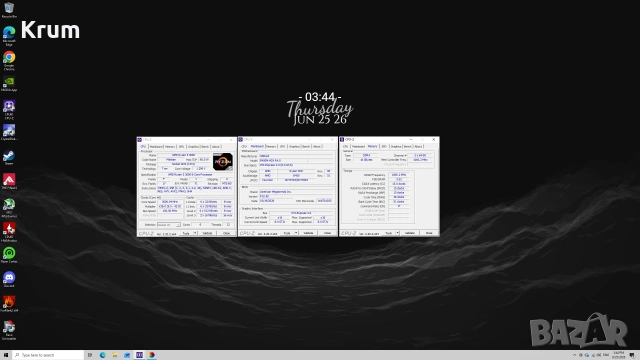
Task: Launch Microsoft Edge from the desktop
Action: (x=9, y=36)
